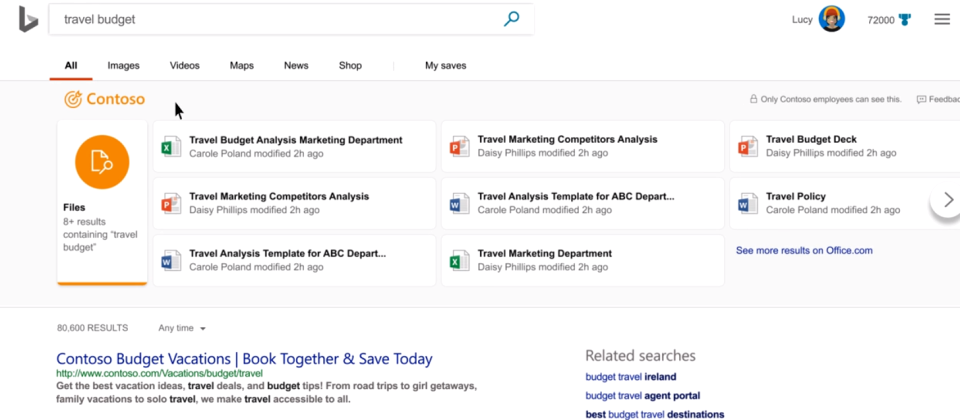Select related search budget travel agent portal

[643, 396]
